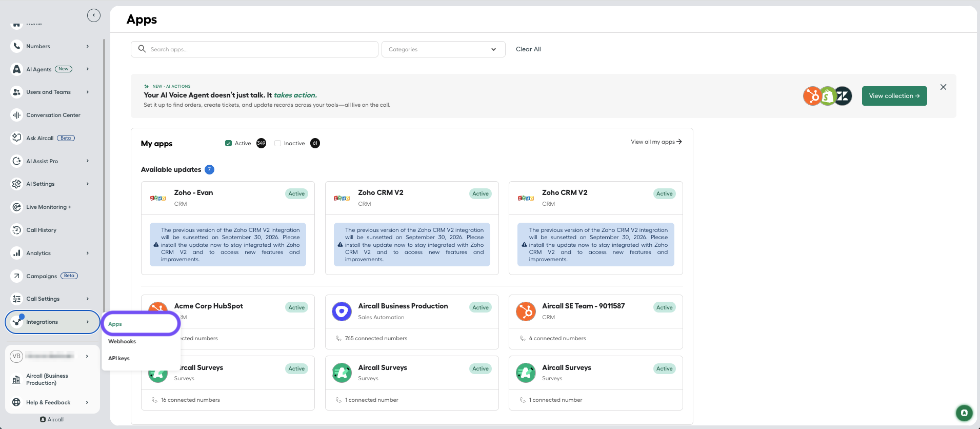Image resolution: width=980 pixels, height=429 pixels.
Task: Dismiss the AI Actions banner with the X
Action: point(943,87)
